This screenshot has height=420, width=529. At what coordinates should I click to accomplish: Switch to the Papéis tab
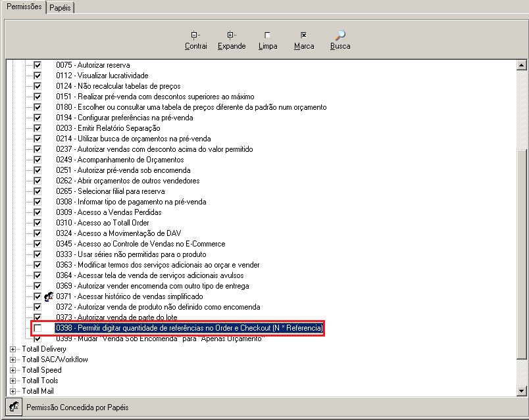[61, 7]
